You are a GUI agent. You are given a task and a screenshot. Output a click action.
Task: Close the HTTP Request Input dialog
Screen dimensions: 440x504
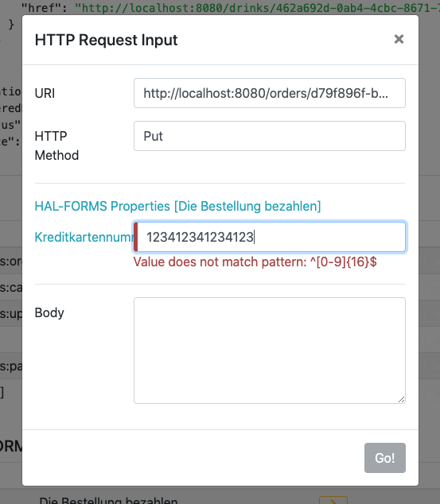click(x=399, y=39)
